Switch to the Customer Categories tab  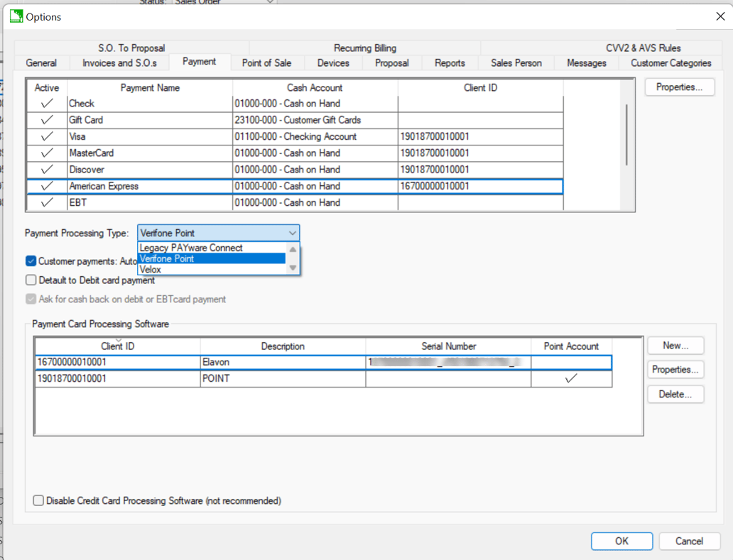[670, 62]
